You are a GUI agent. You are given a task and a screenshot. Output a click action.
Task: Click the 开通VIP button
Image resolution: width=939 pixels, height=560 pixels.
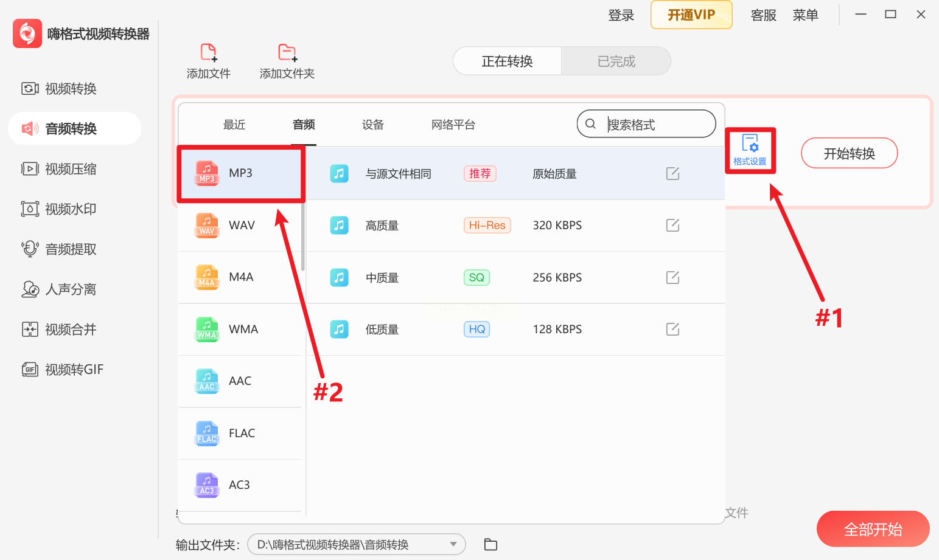click(x=691, y=15)
